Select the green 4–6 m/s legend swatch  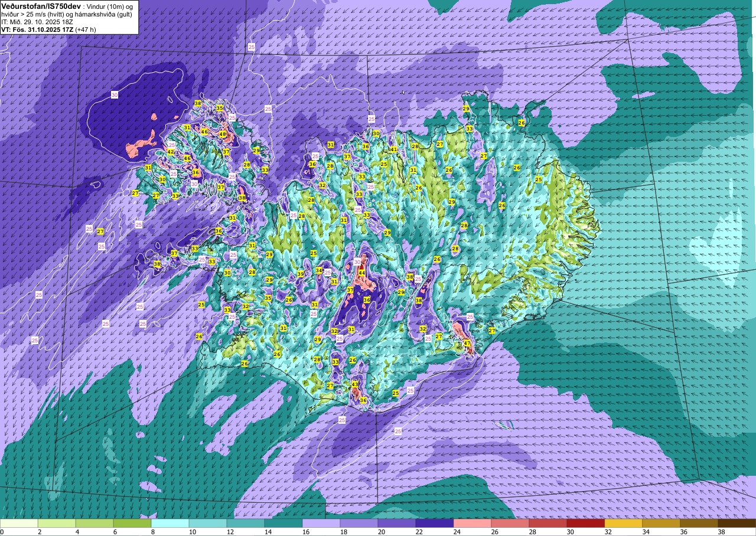point(94,523)
